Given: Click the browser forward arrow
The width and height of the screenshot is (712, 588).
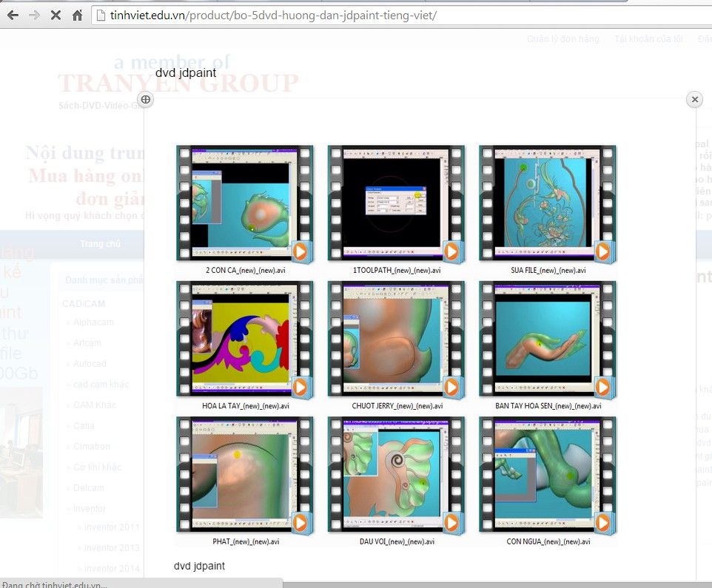Looking at the screenshot, I should point(34,16).
